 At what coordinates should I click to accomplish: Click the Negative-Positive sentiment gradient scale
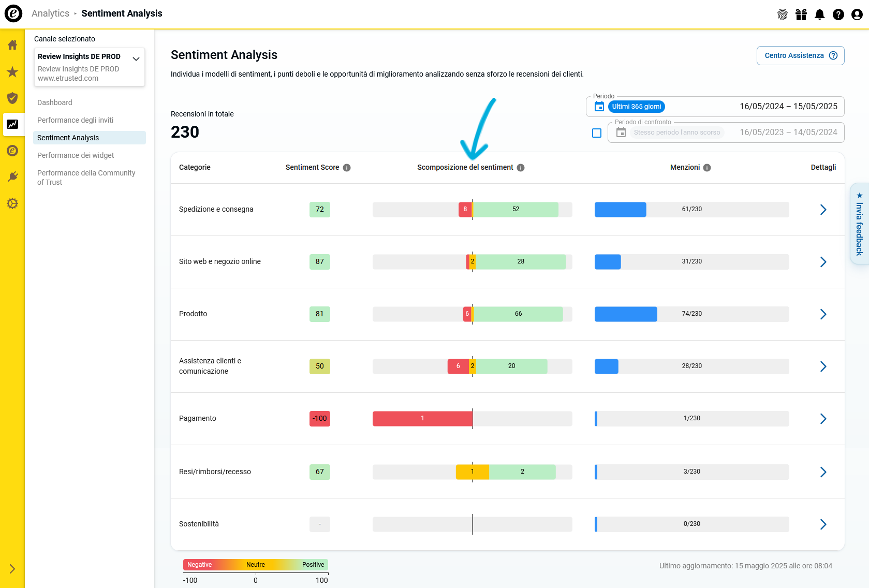256,565
